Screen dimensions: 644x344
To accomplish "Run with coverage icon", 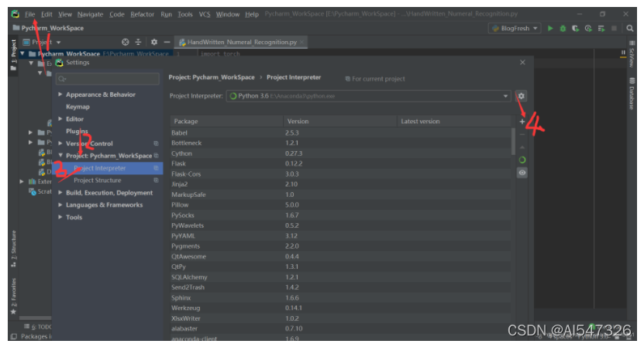I will click(x=575, y=29).
